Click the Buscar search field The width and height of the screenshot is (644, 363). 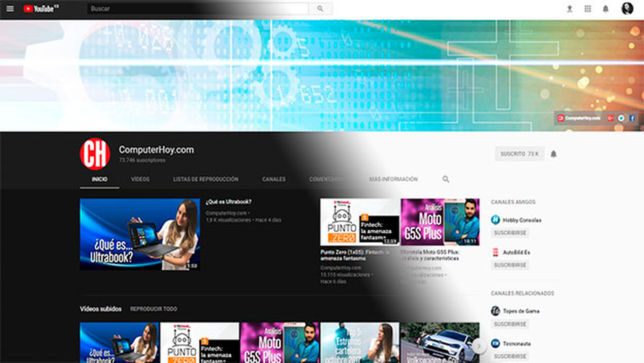coord(198,9)
